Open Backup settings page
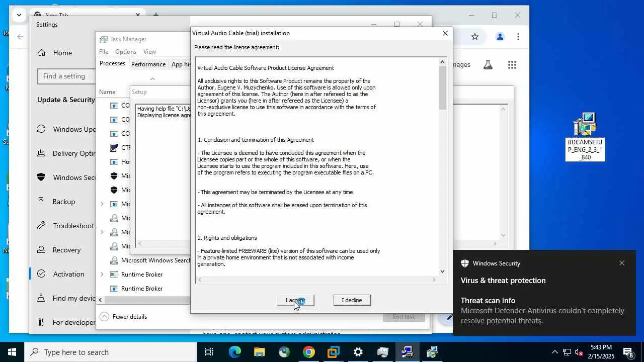The width and height of the screenshot is (644, 362). pyautogui.click(x=63, y=202)
